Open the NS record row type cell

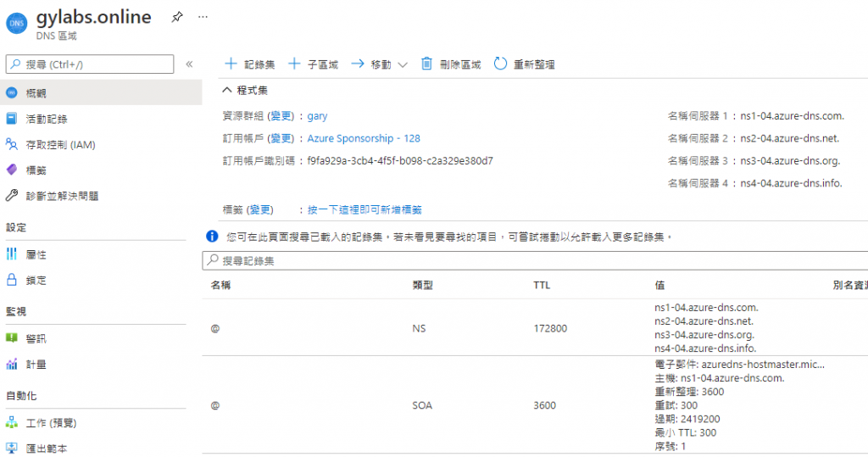(419, 328)
